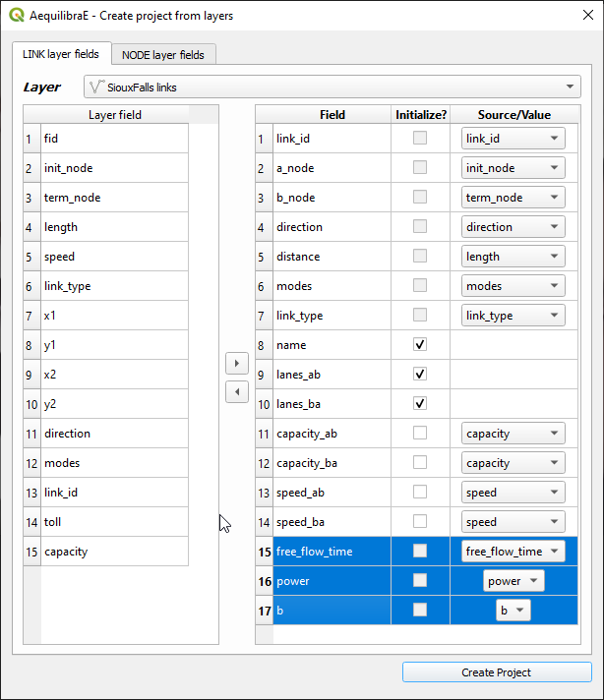Select the capacity item in Layer field list
604x700 pixels.
click(114, 552)
